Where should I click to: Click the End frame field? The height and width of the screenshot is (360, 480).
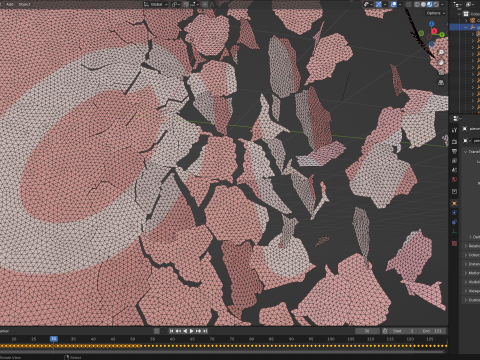coord(431,331)
